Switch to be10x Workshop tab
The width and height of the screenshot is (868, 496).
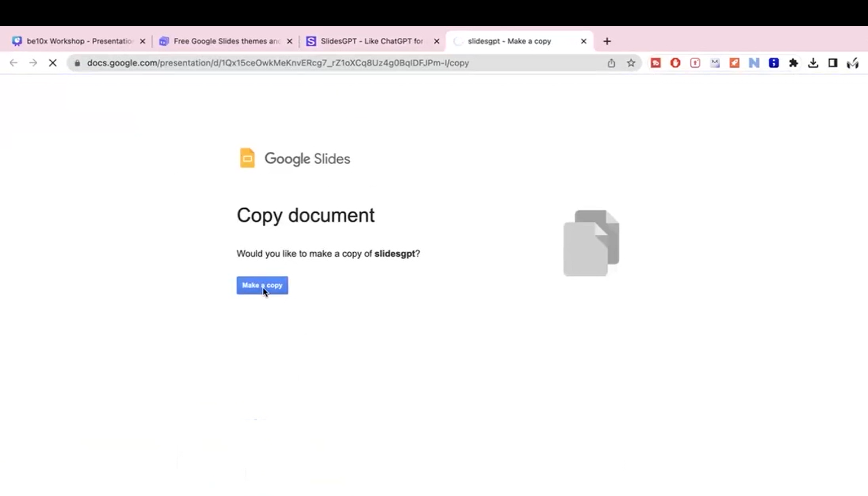[78, 41]
